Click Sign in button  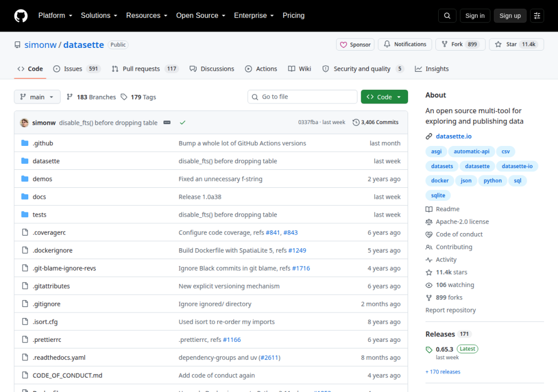coord(475,16)
